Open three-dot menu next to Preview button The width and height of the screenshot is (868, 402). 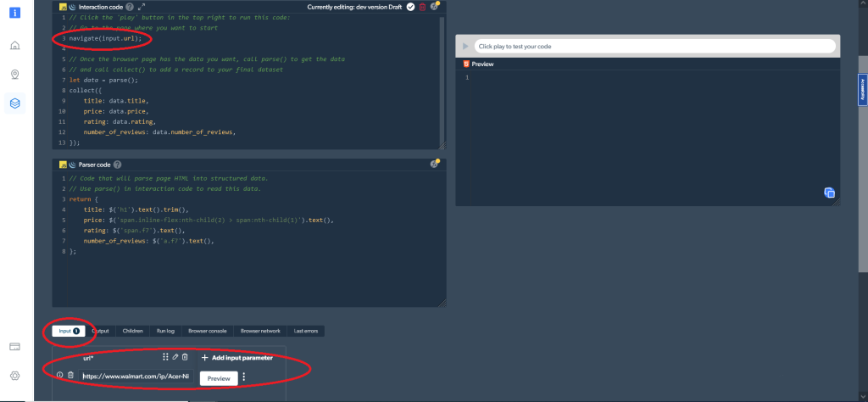pyautogui.click(x=244, y=377)
